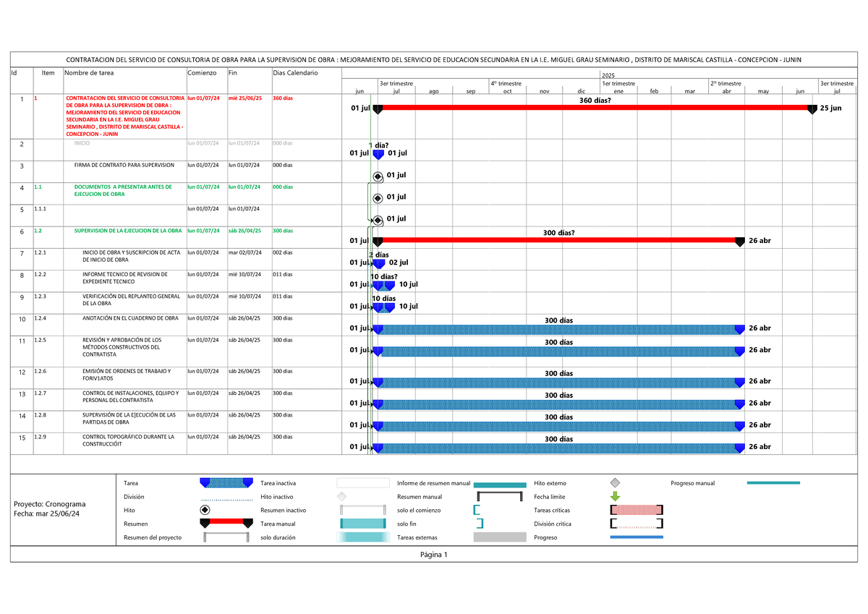This screenshot has height=614, width=868.
Task: Select SUPERVISION DE LA EJECUCION DE LA OBRA task
Action: (128, 231)
